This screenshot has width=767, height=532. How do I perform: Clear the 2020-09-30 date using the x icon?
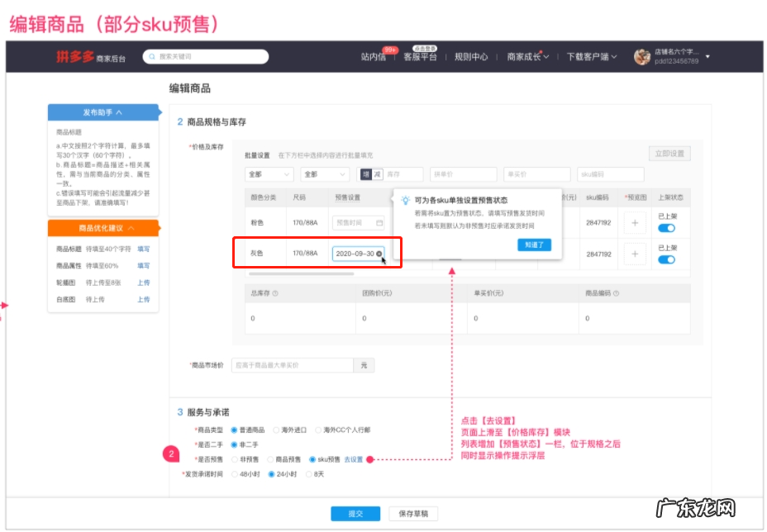click(x=380, y=255)
